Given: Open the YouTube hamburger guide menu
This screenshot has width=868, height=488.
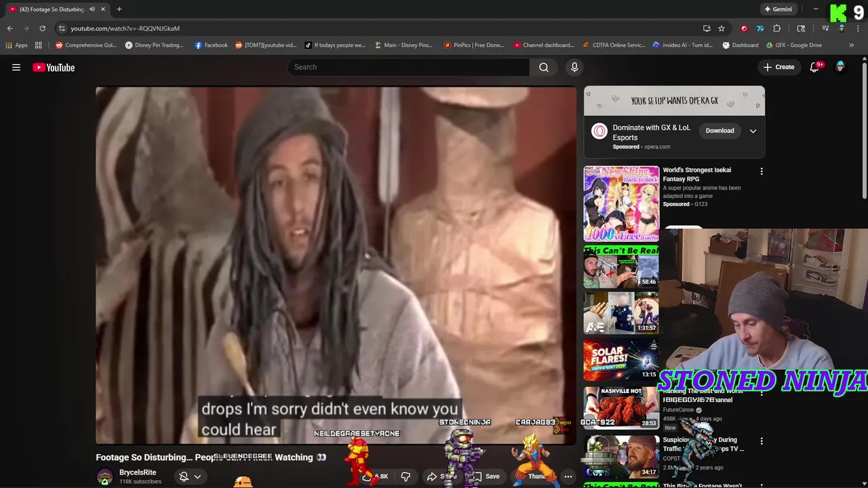Looking at the screenshot, I should pyautogui.click(x=16, y=67).
